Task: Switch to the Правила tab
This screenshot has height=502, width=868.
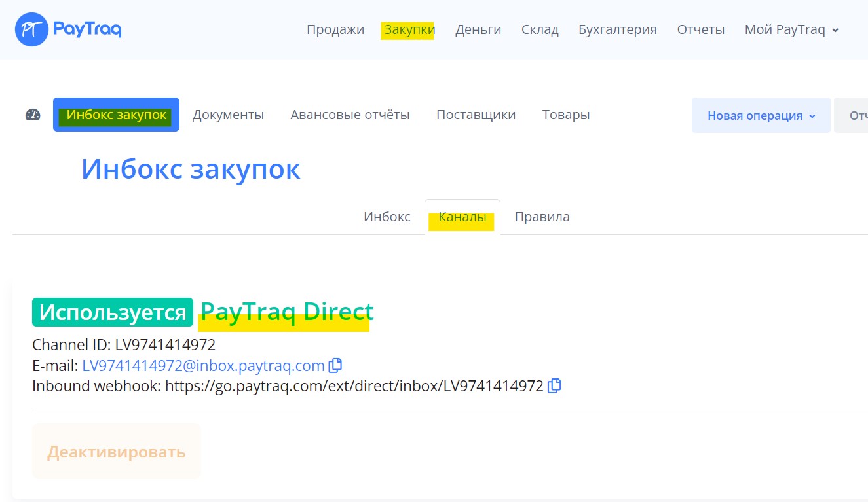Action: click(542, 217)
